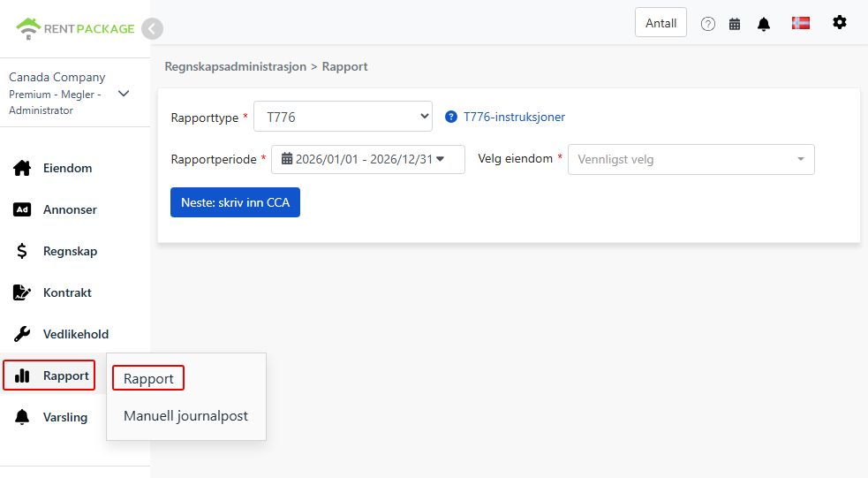868x478 pixels.
Task: Click the Velg eiendom dropdown arrow
Action: [x=801, y=160]
